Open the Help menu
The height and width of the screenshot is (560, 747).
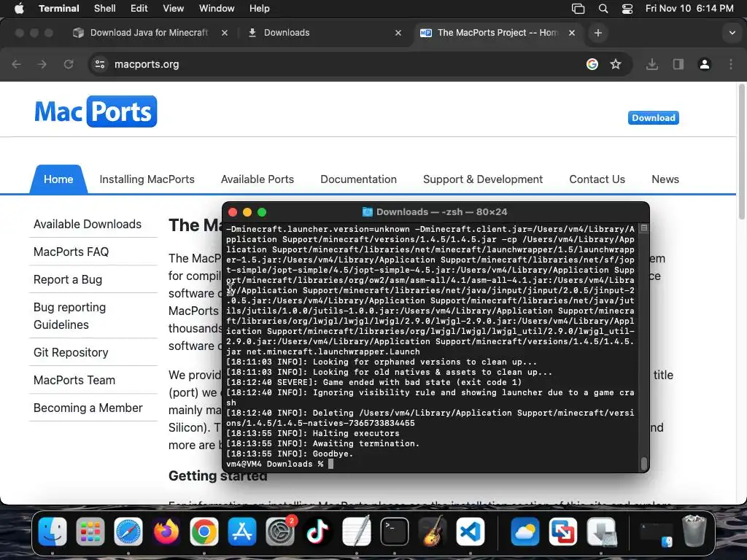point(259,8)
